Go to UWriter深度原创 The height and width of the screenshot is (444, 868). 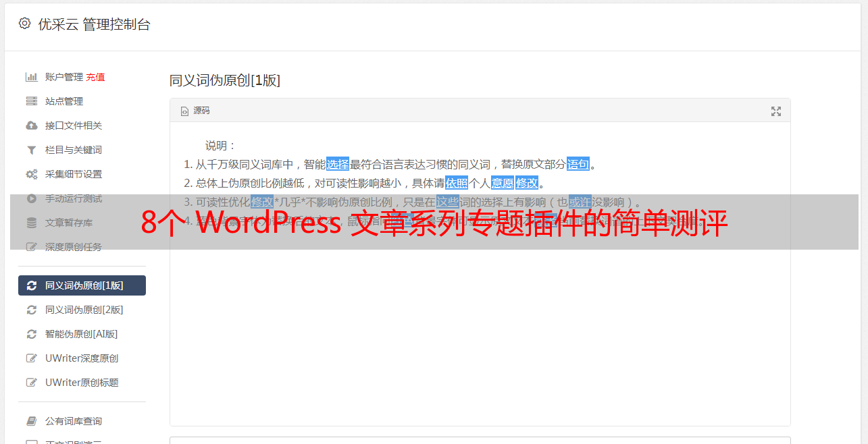click(x=82, y=358)
